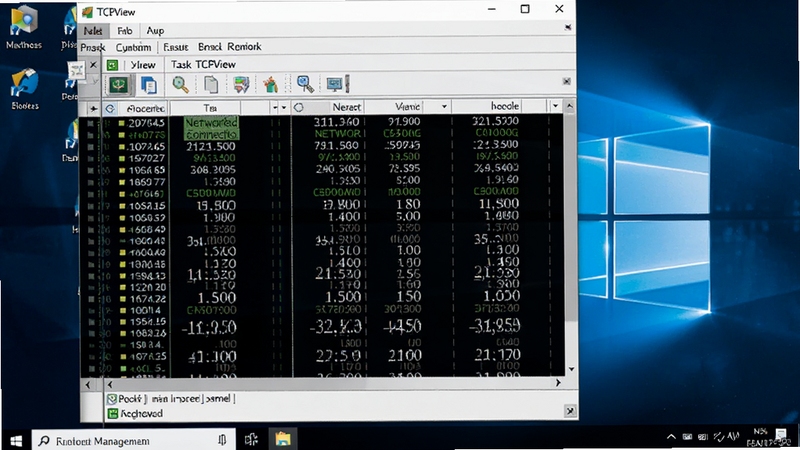The width and height of the screenshot is (800, 450).
Task: Toggle the checkbox in row 10014
Action: click(91, 311)
